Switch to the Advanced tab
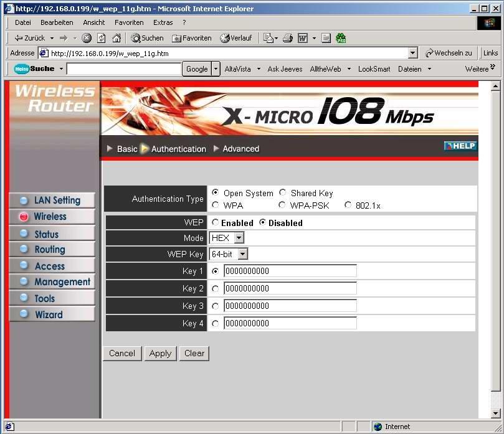The image size is (504, 434). coord(240,149)
